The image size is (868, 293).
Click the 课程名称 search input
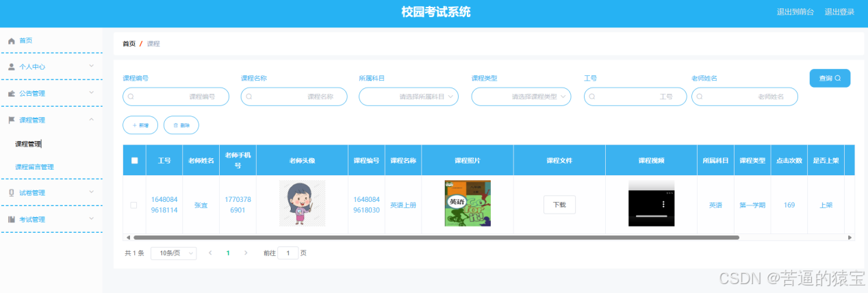294,97
